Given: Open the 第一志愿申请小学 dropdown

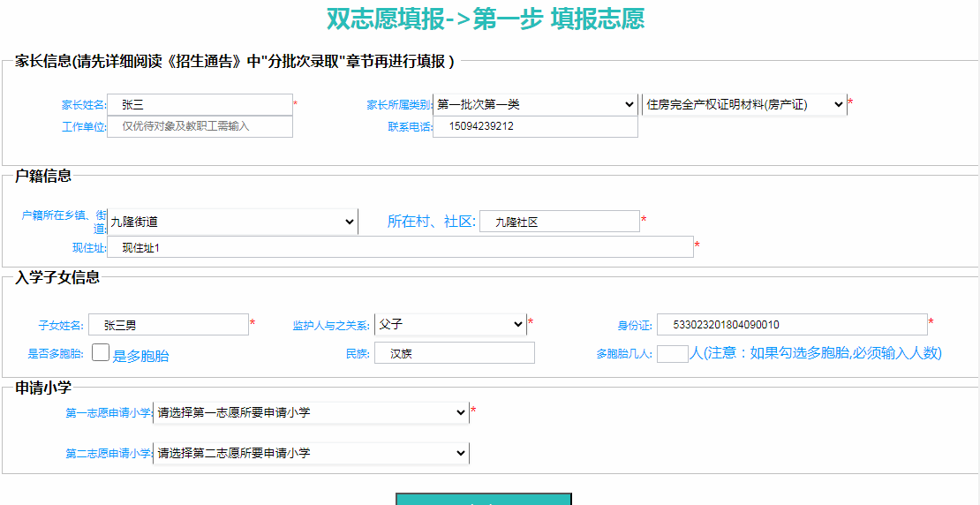Looking at the screenshot, I should (x=311, y=412).
